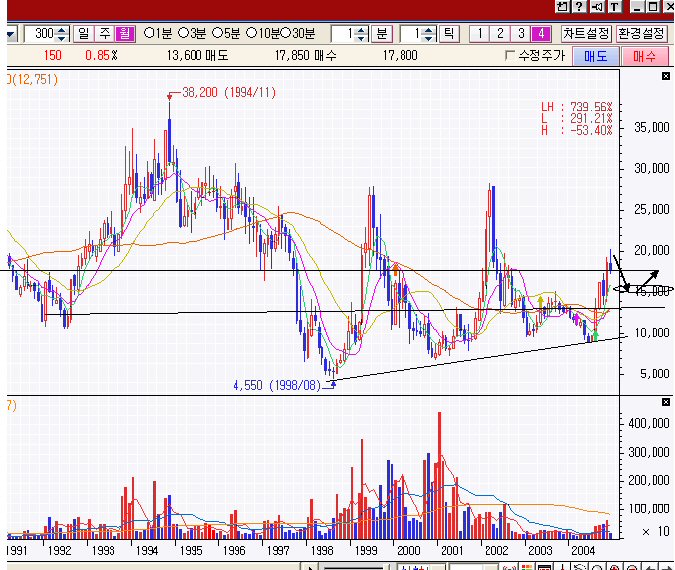The height and width of the screenshot is (570, 675).
Task: Enable the 수정주가 checkbox
Action: [510, 55]
